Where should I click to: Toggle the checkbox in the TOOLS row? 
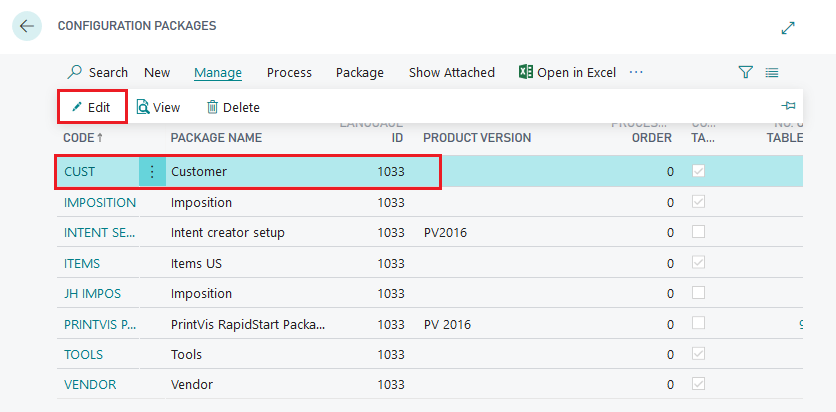click(698, 353)
